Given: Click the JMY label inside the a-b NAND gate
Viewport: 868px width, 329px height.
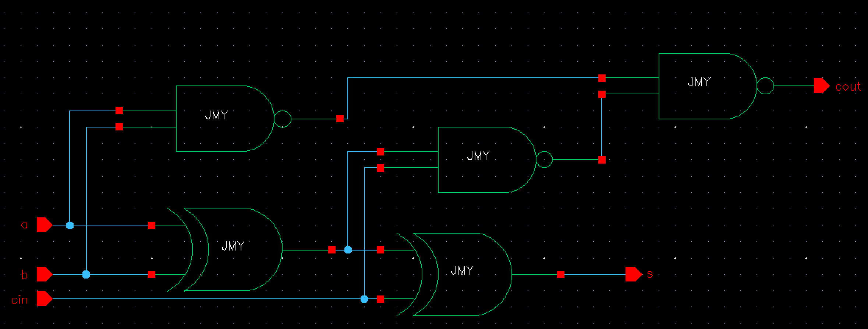Looking at the screenshot, I should 216,115.
